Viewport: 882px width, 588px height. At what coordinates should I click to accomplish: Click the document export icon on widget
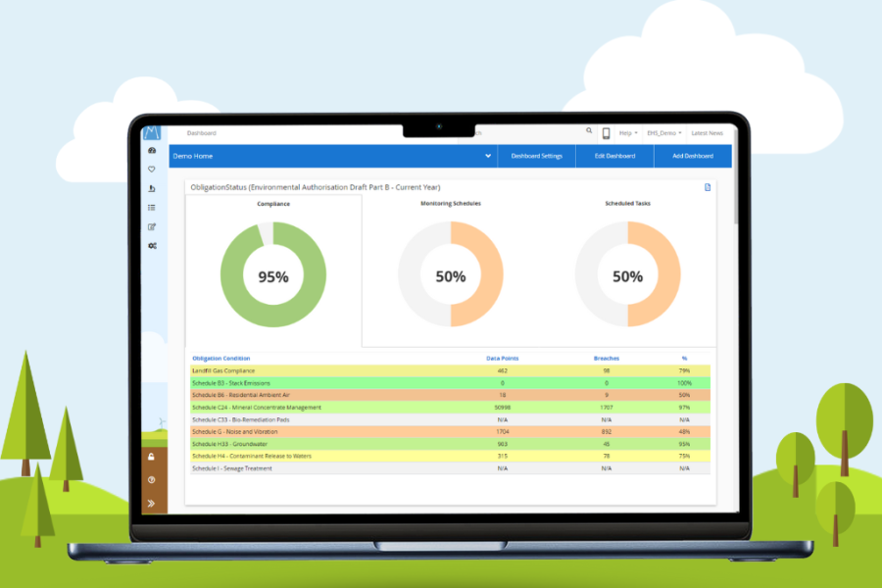[x=708, y=187]
